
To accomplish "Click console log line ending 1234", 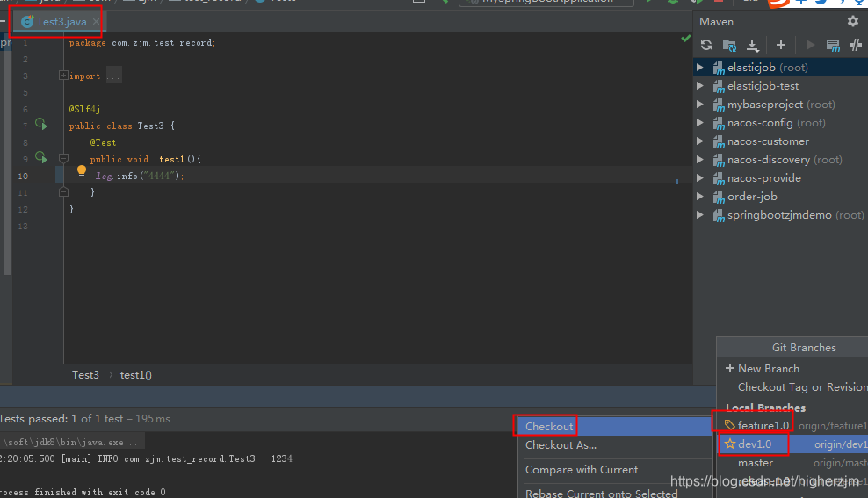I will click(146, 458).
